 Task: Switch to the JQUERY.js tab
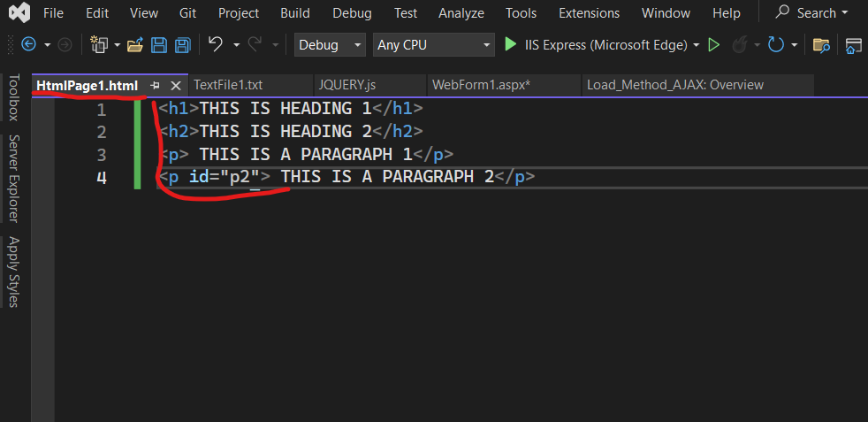coord(347,85)
